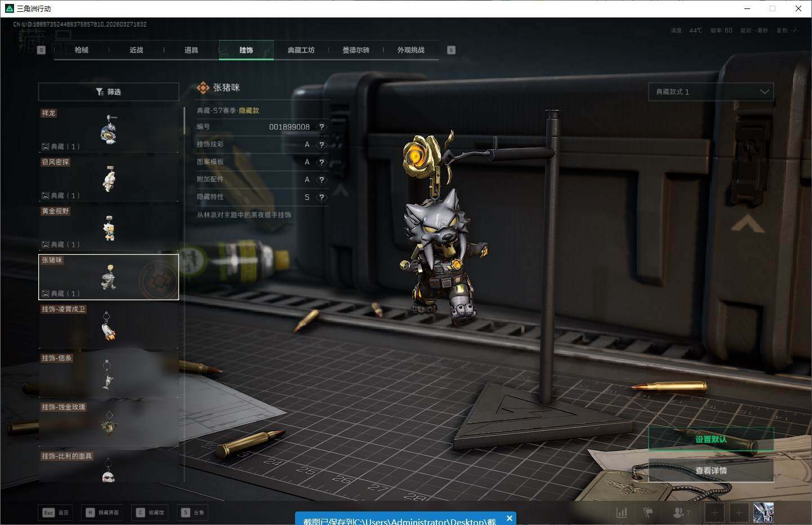Open the statistics bar-chart icon in bottom bar
The height and width of the screenshot is (525, 812).
(622, 513)
